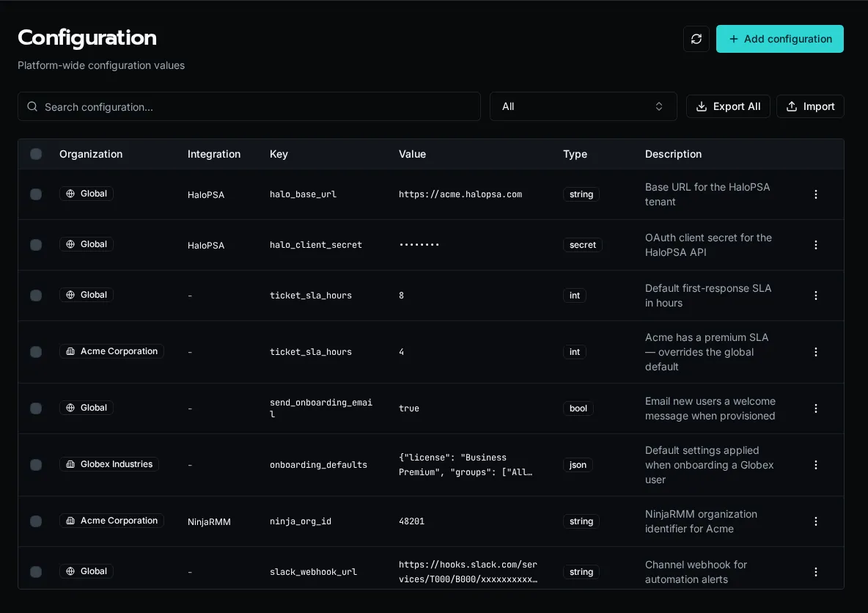The height and width of the screenshot is (613, 868).
Task: Click the secret type badge
Action: tap(582, 245)
